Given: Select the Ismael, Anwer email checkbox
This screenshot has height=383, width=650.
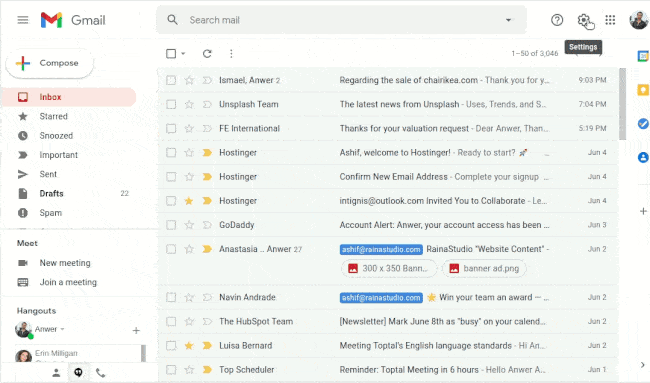Looking at the screenshot, I should pos(171,80).
